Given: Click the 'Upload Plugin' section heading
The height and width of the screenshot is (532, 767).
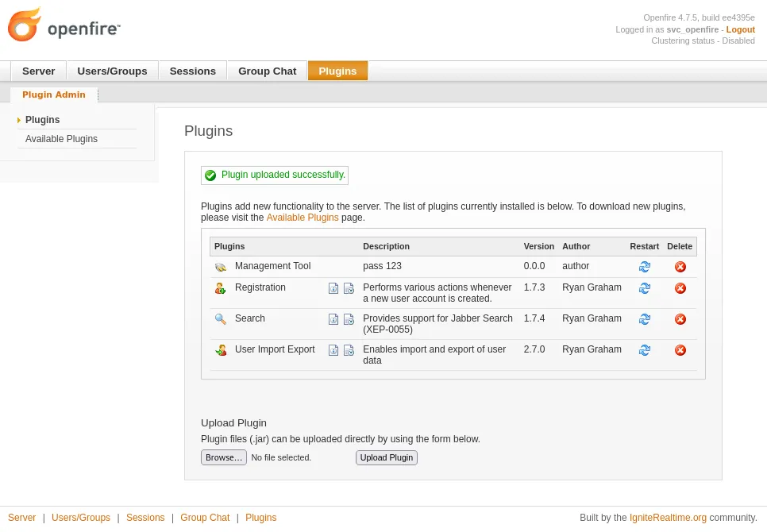Looking at the screenshot, I should click(233, 423).
